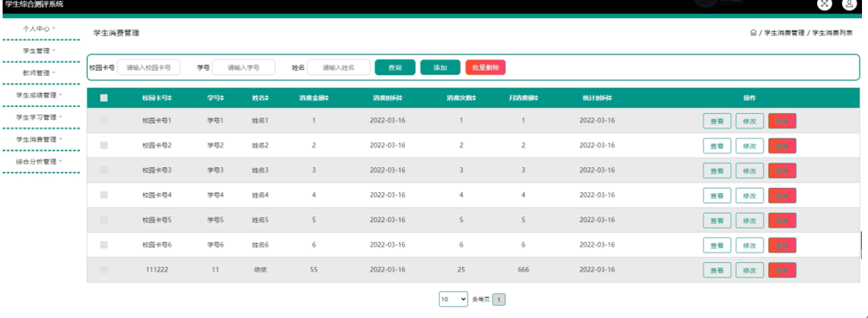Sort by 消费次数 column header
Viewport: 868px width, 318px height.
[x=461, y=98]
